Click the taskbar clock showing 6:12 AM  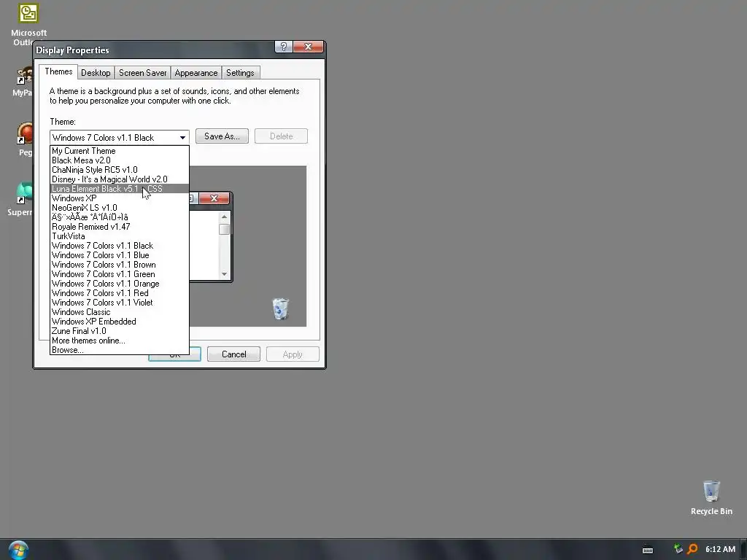[x=720, y=549]
